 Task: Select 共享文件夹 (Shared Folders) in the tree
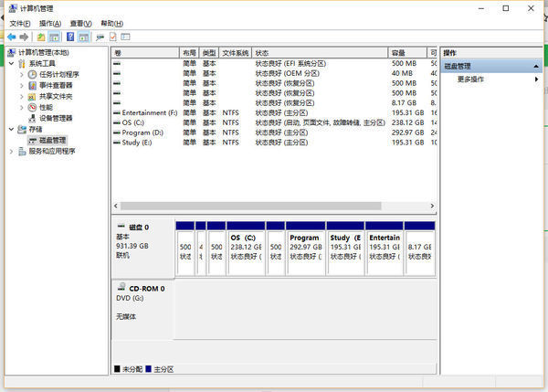(x=56, y=96)
